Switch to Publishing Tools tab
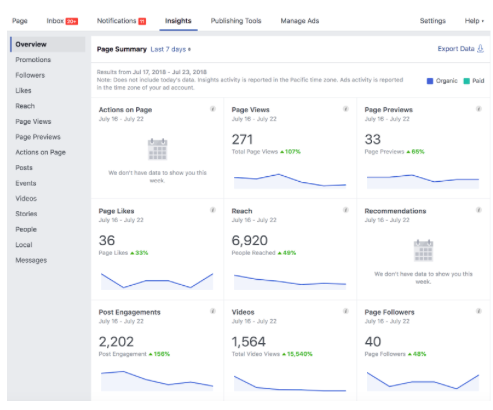The height and width of the screenshot is (410, 493). [236, 21]
